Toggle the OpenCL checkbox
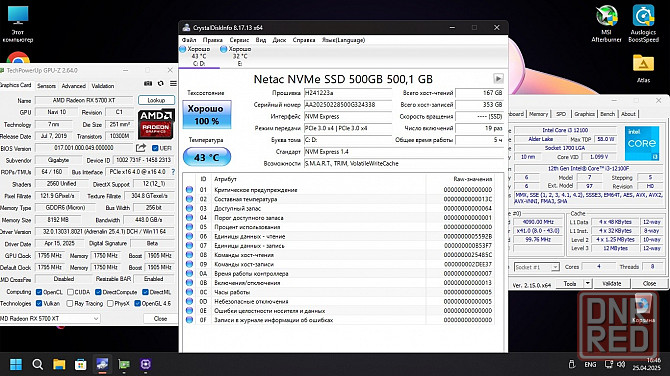This screenshot has height=376, width=670. pos(39,292)
